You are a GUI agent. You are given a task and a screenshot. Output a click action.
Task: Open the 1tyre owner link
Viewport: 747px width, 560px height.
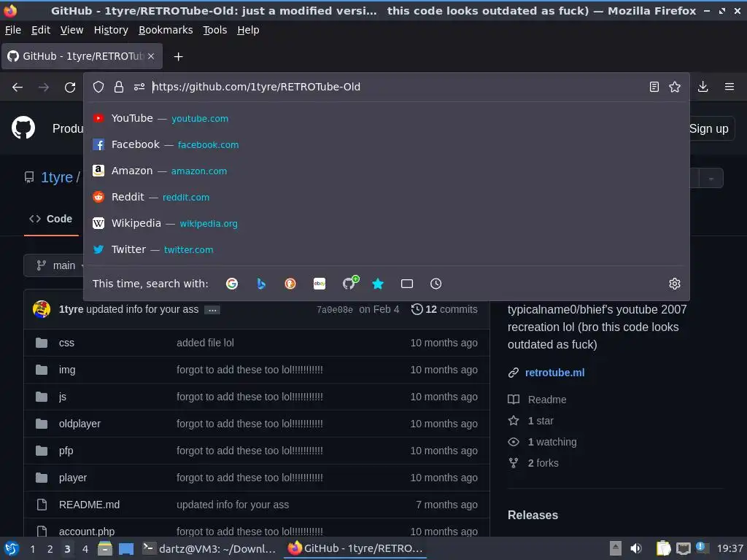[x=57, y=177]
